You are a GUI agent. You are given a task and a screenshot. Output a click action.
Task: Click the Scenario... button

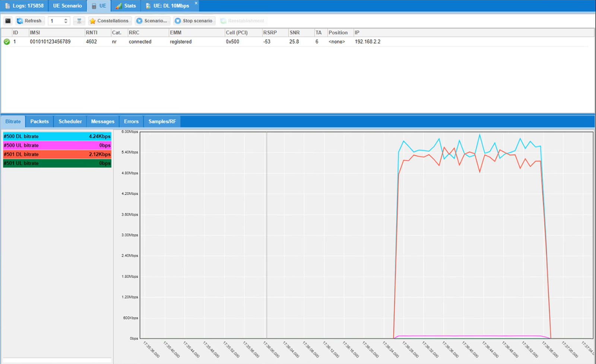[152, 21]
